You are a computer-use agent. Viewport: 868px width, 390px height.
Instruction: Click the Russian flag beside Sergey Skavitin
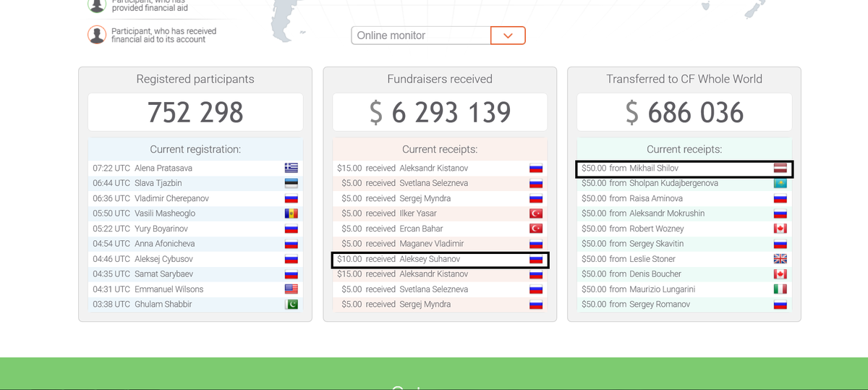(780, 244)
